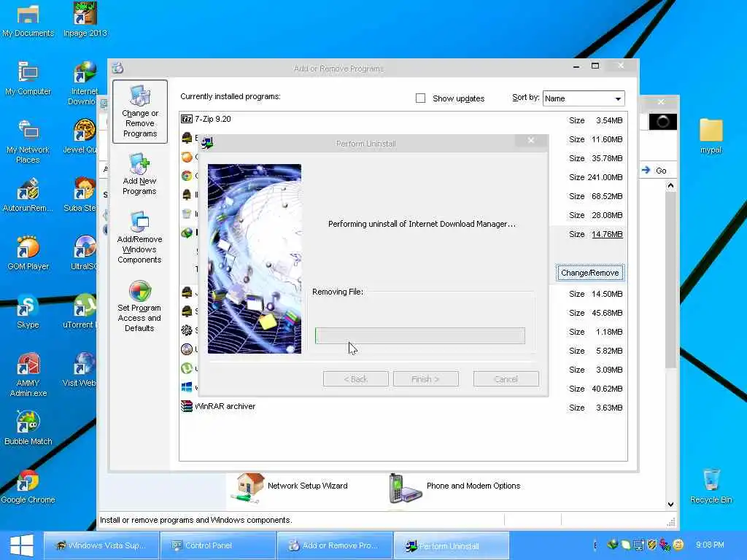
Task: Click the 14.76MB size link
Action: (x=607, y=234)
